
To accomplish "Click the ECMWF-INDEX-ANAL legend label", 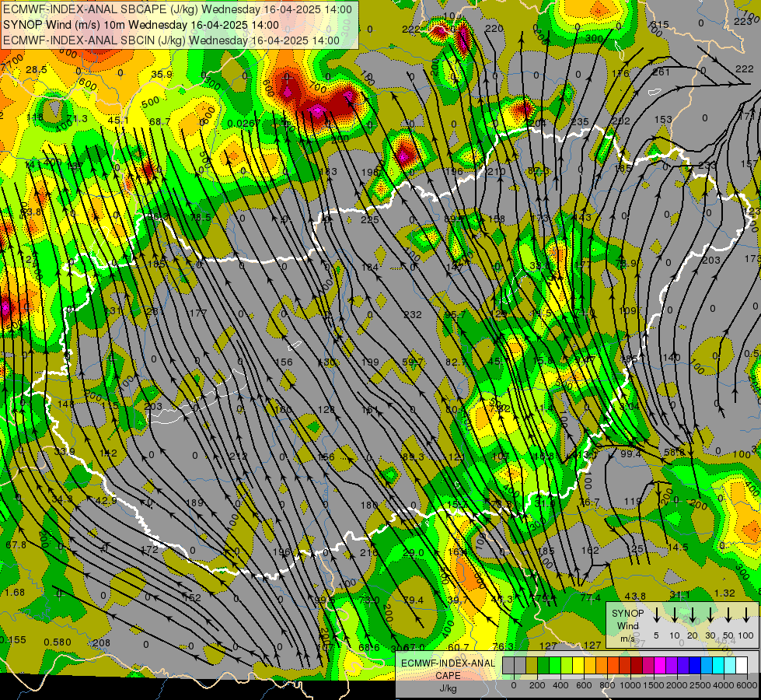I will coord(448,663).
